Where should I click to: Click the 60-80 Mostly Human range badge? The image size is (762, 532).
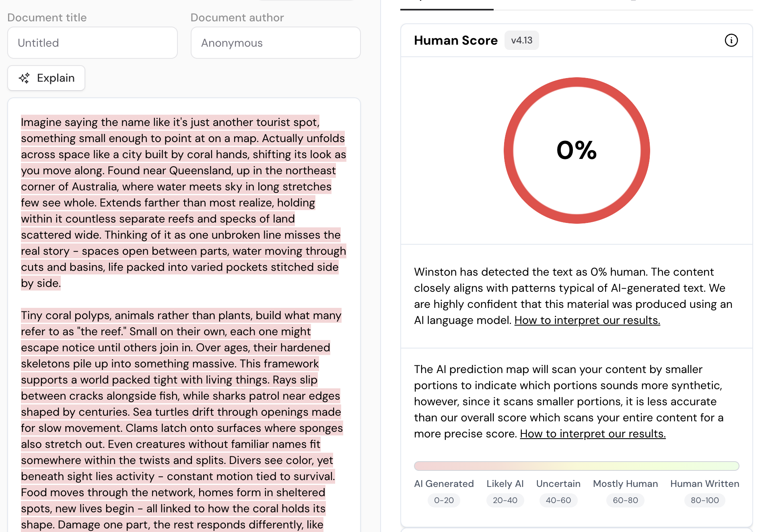click(x=625, y=500)
